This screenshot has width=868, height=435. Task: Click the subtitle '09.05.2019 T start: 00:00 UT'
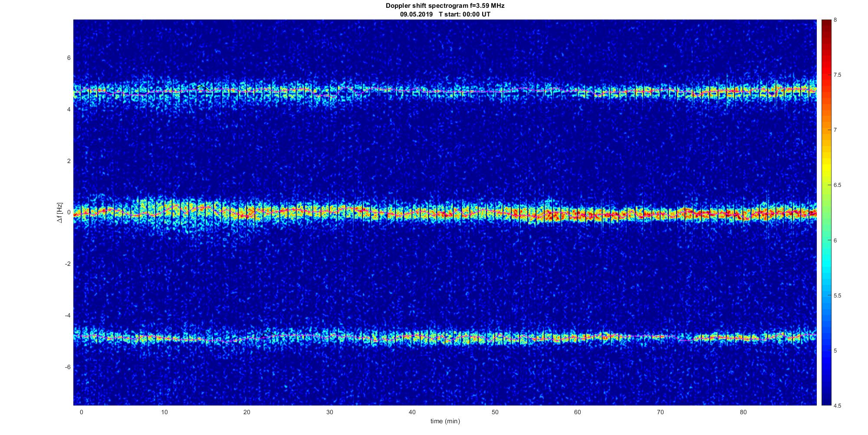click(x=445, y=14)
